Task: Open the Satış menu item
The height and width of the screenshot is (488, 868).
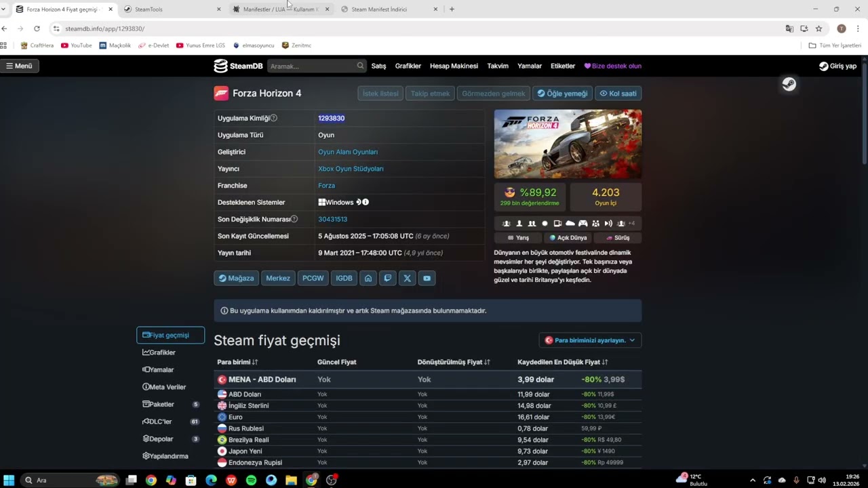Action: [x=378, y=66]
